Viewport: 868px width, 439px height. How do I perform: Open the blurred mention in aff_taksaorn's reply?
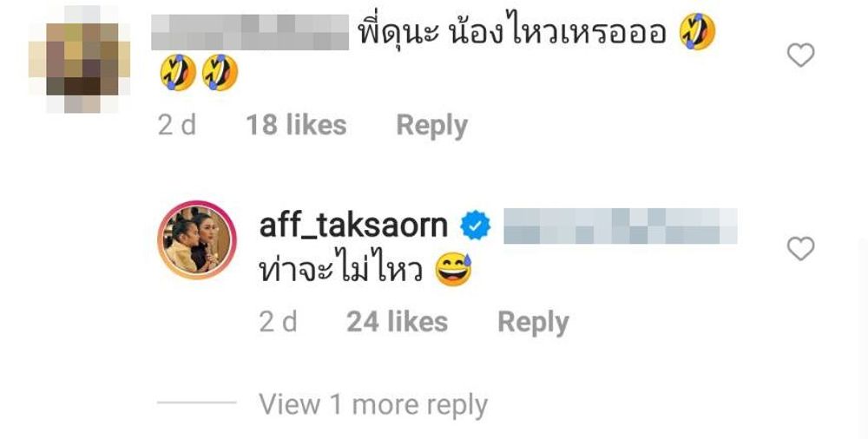(621, 226)
